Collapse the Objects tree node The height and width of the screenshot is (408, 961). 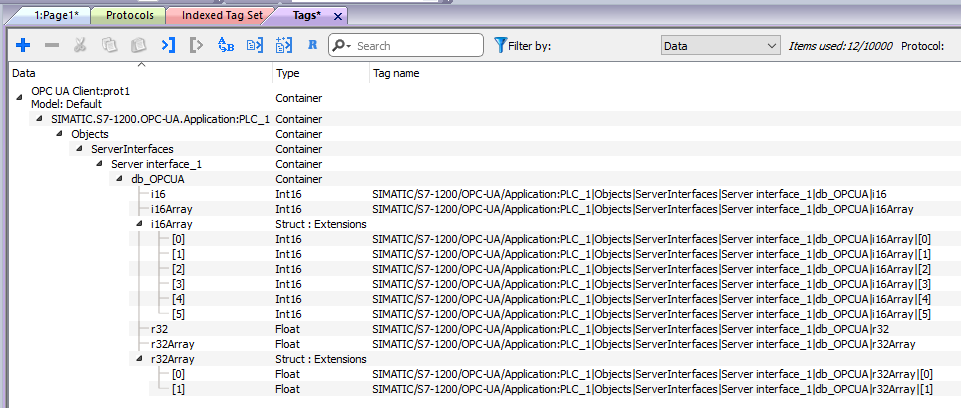coord(59,134)
